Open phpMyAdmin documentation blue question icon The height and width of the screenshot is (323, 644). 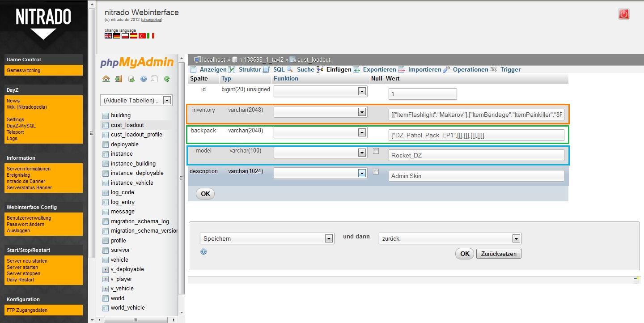(144, 79)
